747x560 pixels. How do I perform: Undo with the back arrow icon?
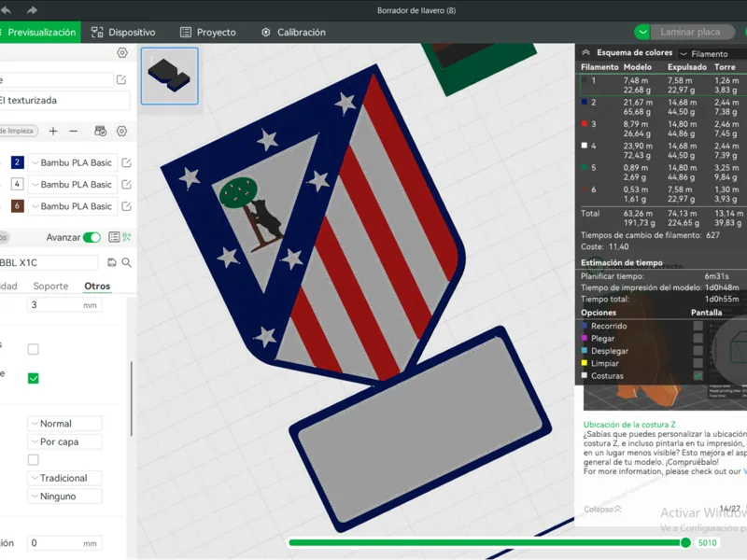[x=6, y=9]
